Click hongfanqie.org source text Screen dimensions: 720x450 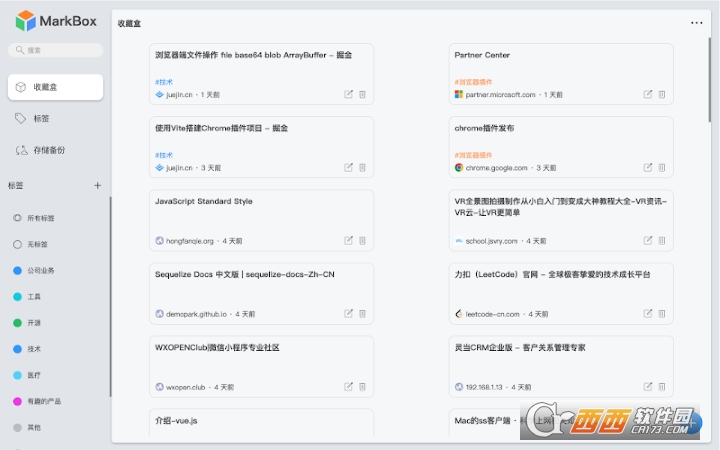click(190, 241)
